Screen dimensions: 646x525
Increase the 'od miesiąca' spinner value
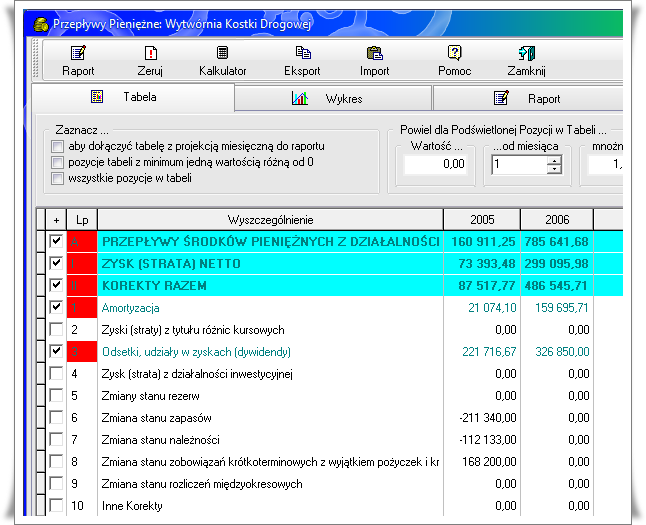[554, 159]
